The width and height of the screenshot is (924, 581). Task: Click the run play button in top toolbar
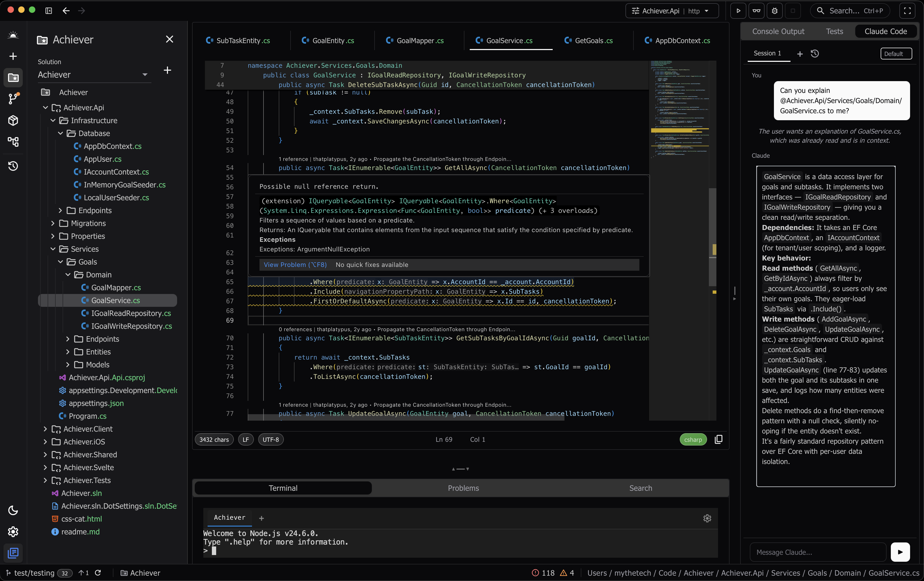[738, 11]
